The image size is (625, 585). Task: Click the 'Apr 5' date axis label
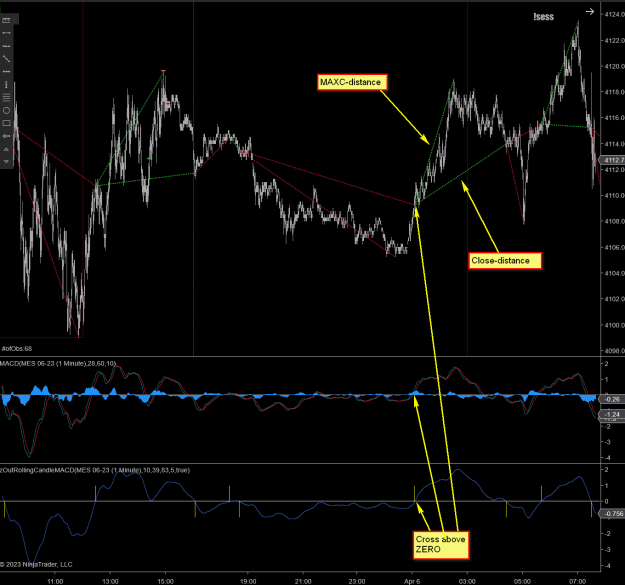click(412, 581)
